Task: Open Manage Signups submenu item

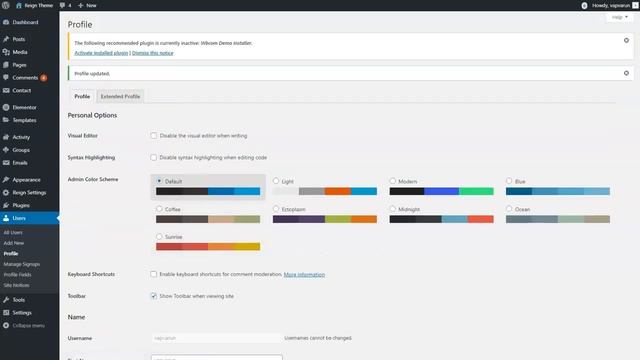Action: point(22,264)
